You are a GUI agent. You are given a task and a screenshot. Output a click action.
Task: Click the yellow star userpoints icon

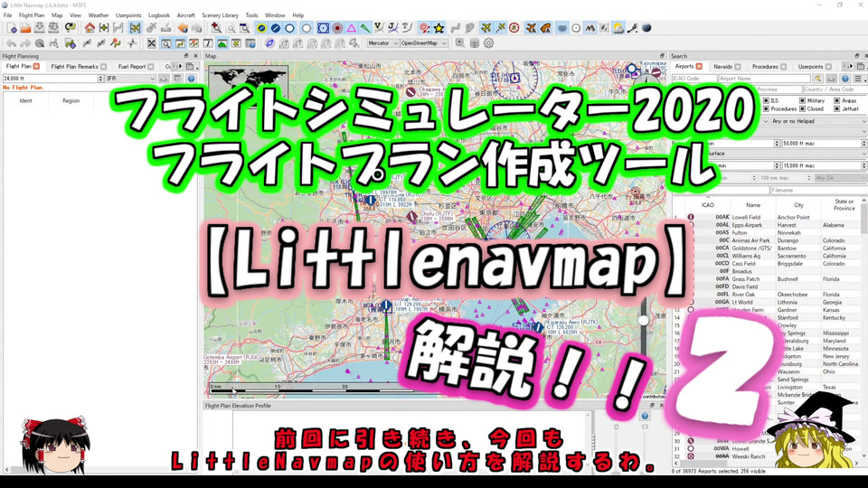point(439,28)
